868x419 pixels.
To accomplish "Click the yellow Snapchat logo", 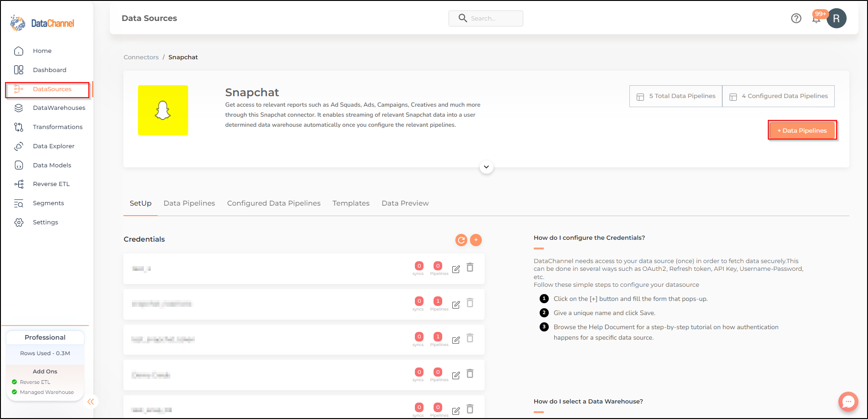I will click(163, 110).
